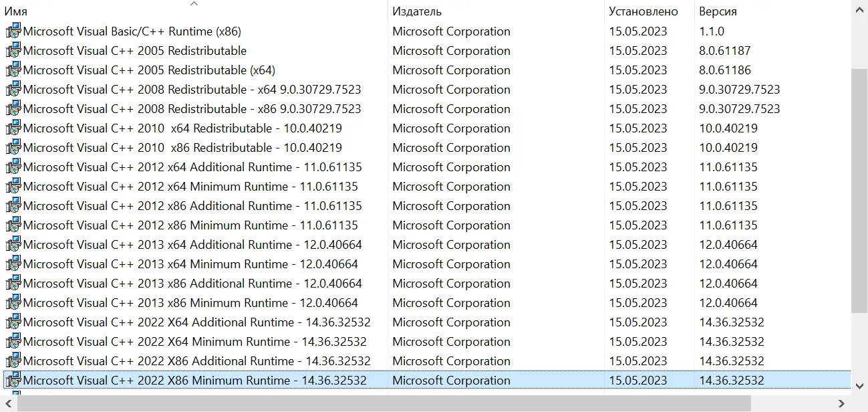
Task: Click the icon for Visual C++ 2005 Redistributable (x64)
Action: pyautogui.click(x=13, y=70)
